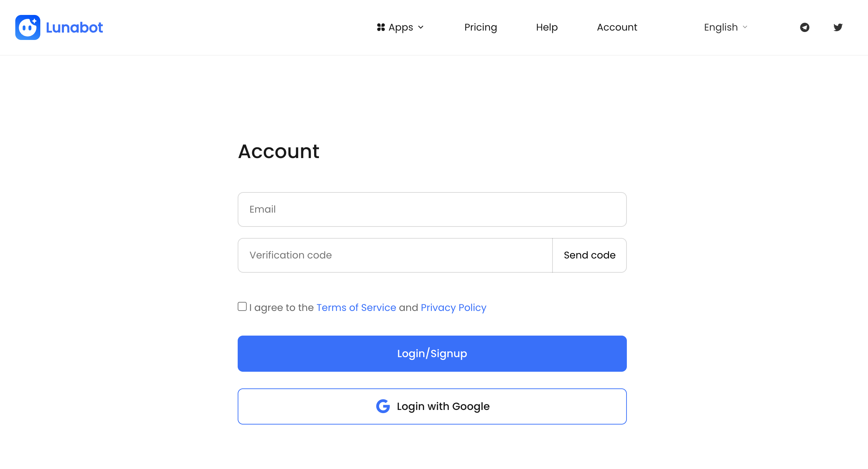Image resolution: width=868 pixels, height=469 pixels.
Task: Click the chevron beside English
Action: [745, 27]
